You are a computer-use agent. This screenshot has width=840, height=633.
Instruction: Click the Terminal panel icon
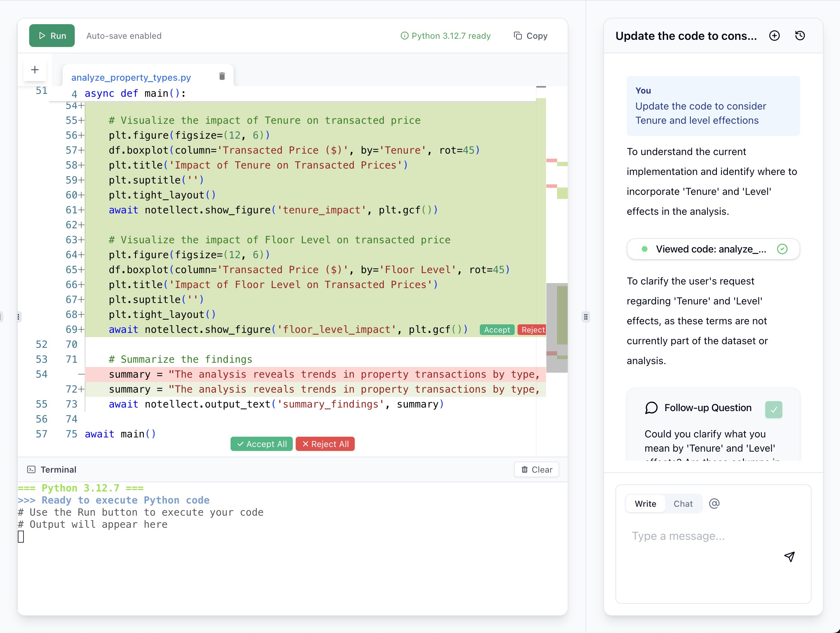[32, 469]
